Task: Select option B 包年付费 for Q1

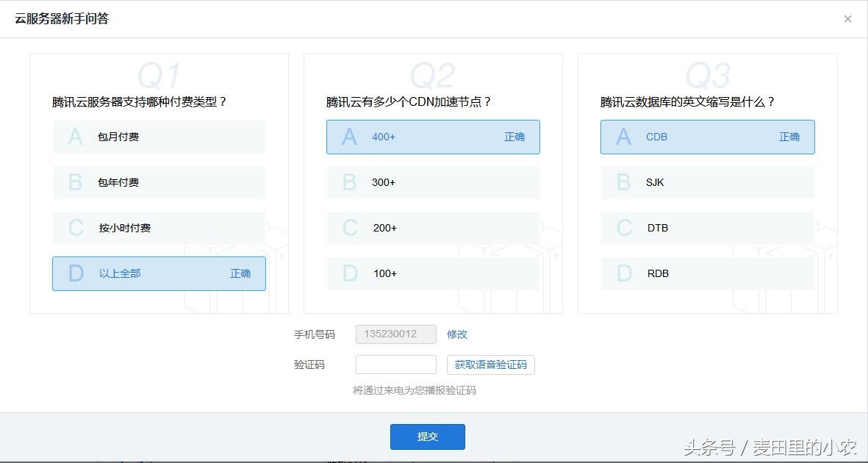Action: [158, 182]
